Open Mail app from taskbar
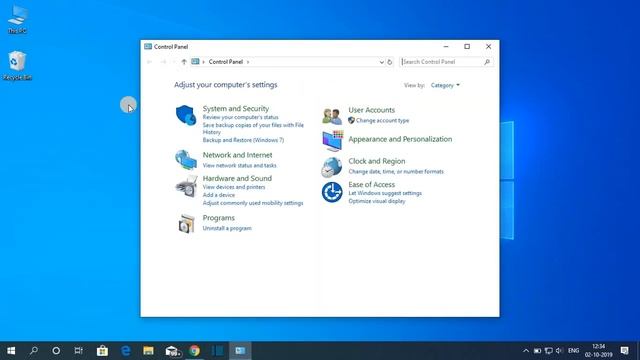The image size is (640, 360). (x=172, y=351)
